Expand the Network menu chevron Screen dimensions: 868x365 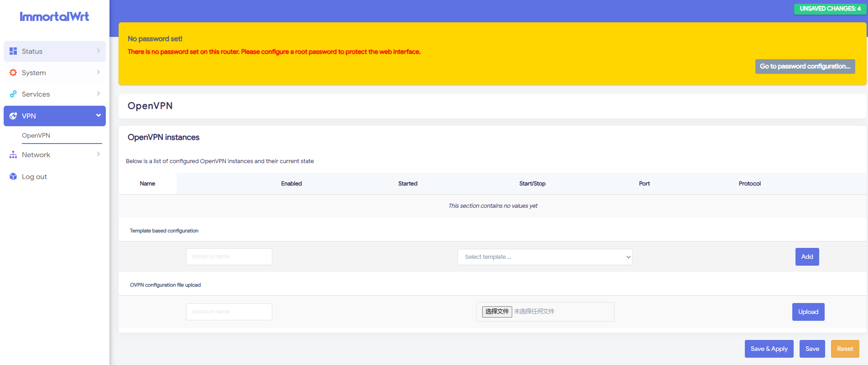[x=99, y=154]
